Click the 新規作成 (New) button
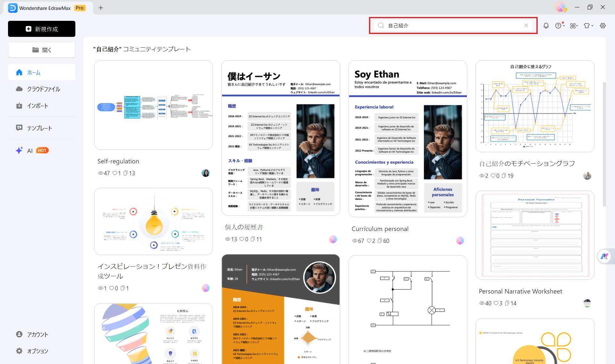615x364 pixels. 41,29
